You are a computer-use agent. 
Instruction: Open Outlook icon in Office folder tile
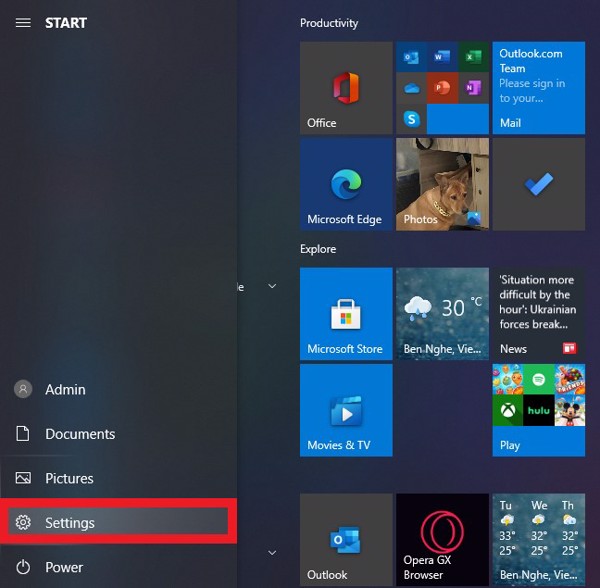[411, 57]
